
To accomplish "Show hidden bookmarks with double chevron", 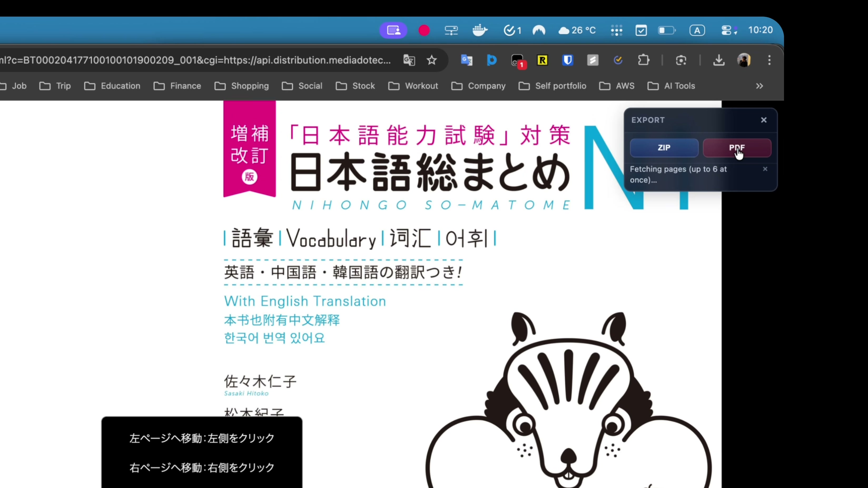I will [759, 86].
